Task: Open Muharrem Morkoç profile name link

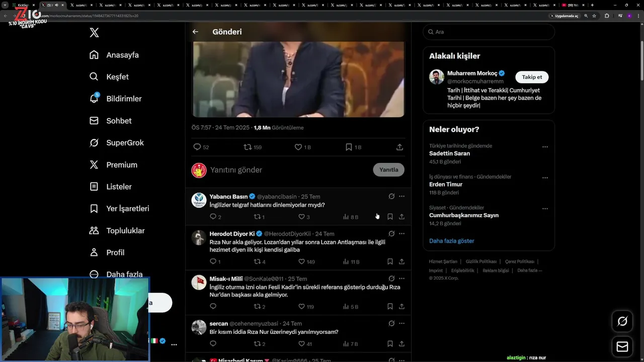Action: click(x=472, y=73)
